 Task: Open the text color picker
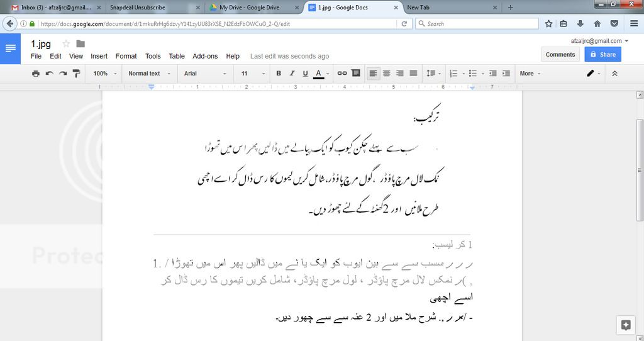coord(319,74)
